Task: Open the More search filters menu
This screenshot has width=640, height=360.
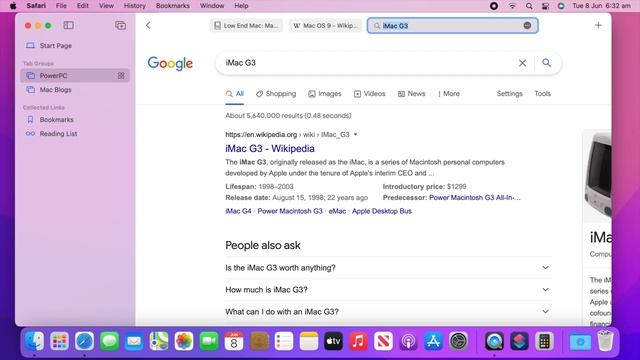Action: click(449, 93)
